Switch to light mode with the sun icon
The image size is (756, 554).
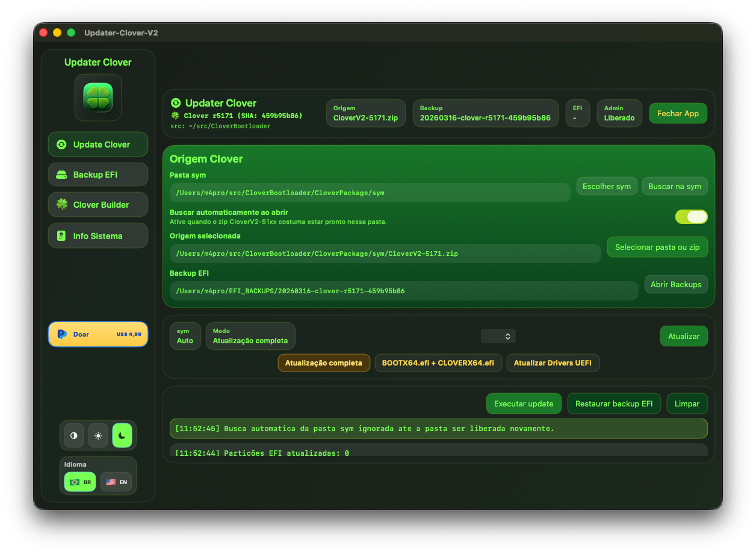point(98,435)
